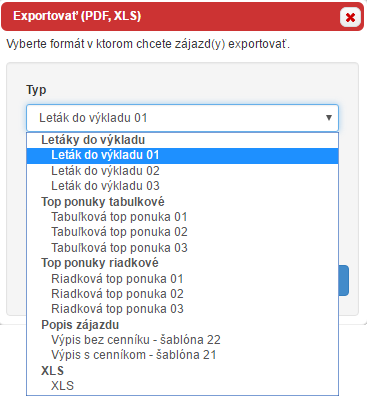The image size is (367, 396).
Task: Select Tabuľková top ponuka 01
Action: [x=182, y=217]
